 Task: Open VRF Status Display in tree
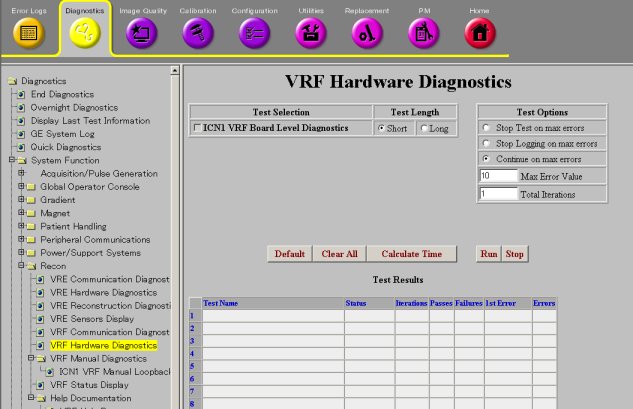tap(89, 385)
